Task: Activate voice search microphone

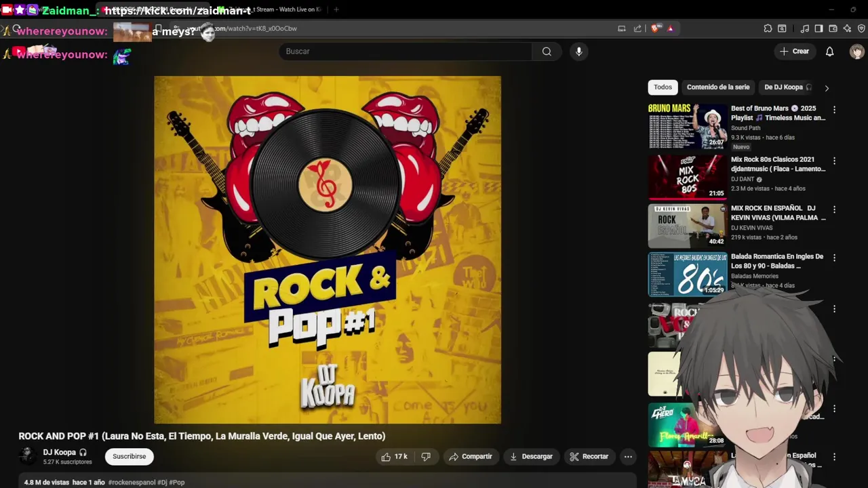Action: (578, 52)
